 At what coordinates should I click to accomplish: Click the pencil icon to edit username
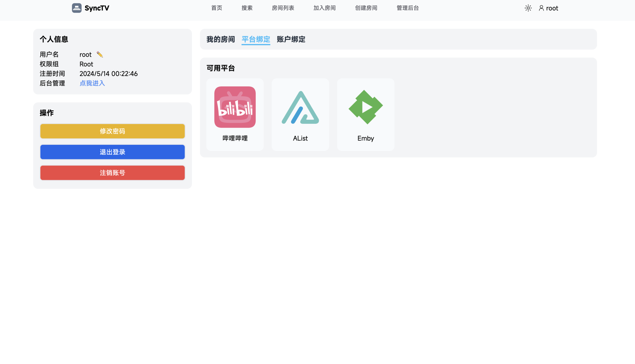pos(99,54)
